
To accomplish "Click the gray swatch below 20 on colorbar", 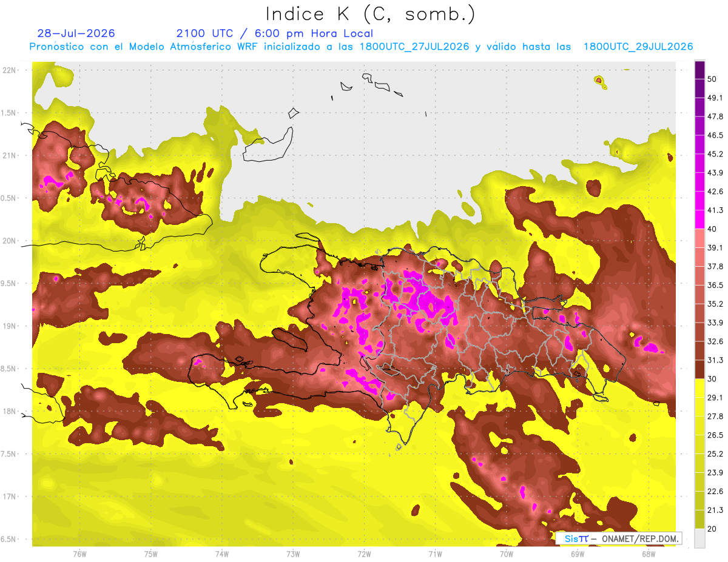I will (700, 538).
